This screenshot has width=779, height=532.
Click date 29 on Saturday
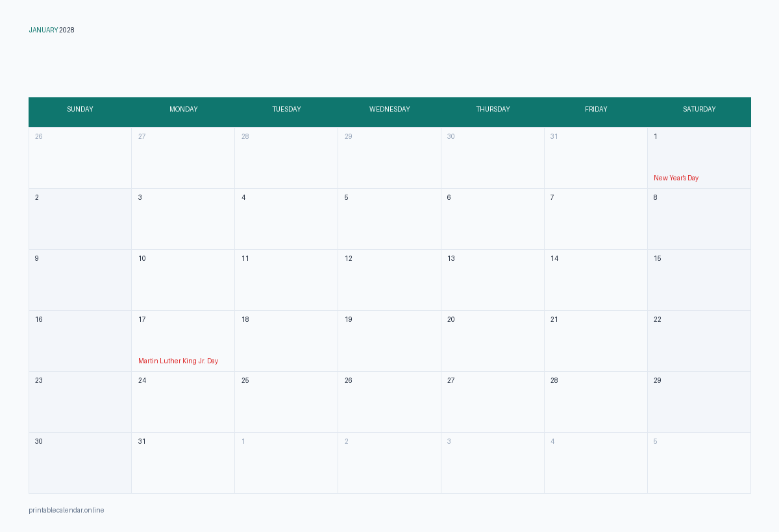[657, 380]
